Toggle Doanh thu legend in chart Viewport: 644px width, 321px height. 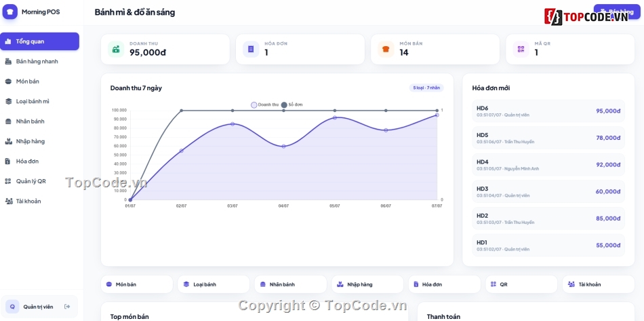coord(264,105)
